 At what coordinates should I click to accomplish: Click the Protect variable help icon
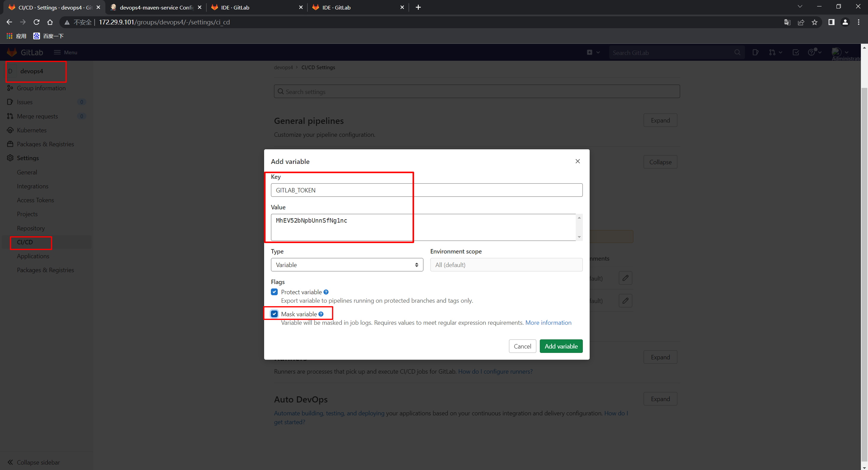pyautogui.click(x=326, y=292)
